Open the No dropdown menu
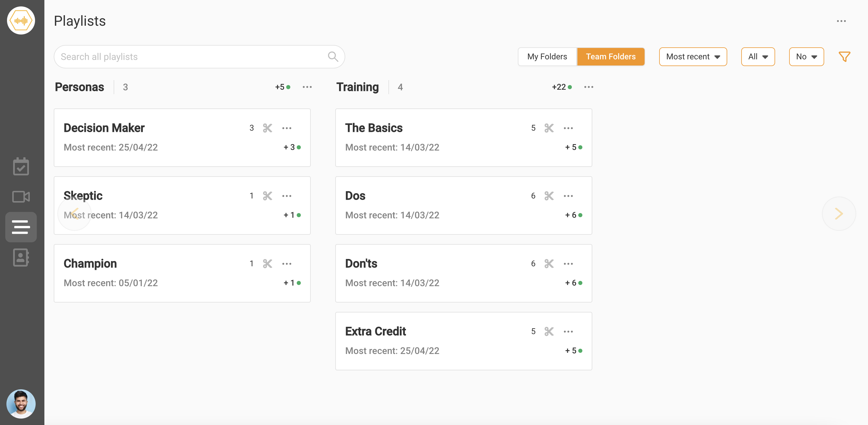This screenshot has height=425, width=868. tap(806, 57)
